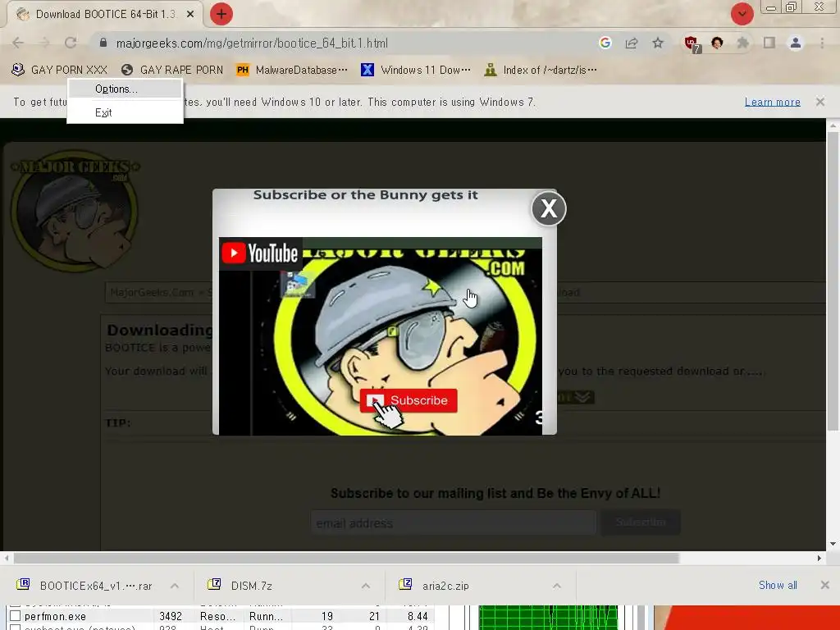Click PID 3492 in Resource Monitor
Screen dimensions: 840x630
click(x=171, y=617)
